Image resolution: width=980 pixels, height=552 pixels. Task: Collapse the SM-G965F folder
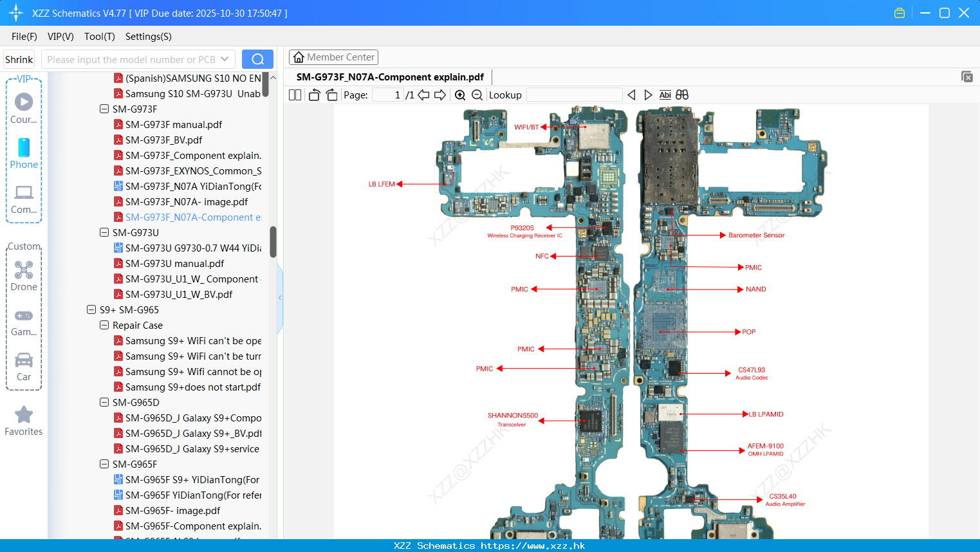104,464
